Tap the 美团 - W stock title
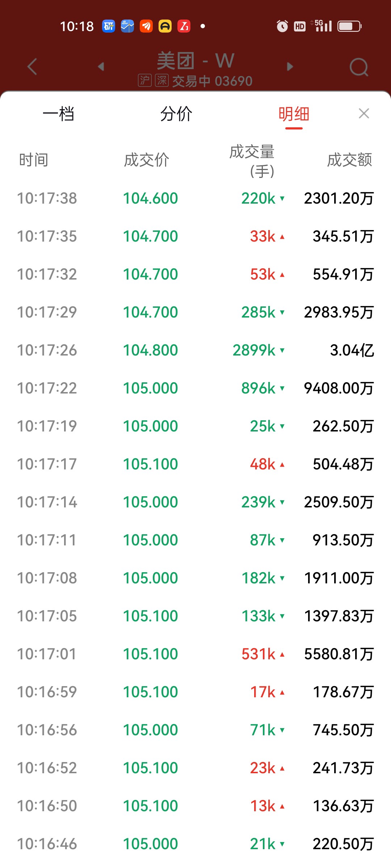391x868 pixels. point(195,60)
